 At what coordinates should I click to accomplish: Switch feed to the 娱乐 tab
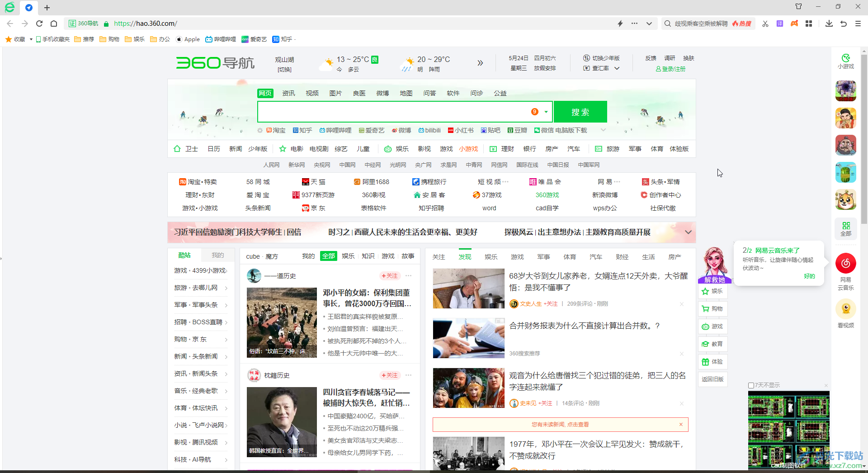click(491, 257)
